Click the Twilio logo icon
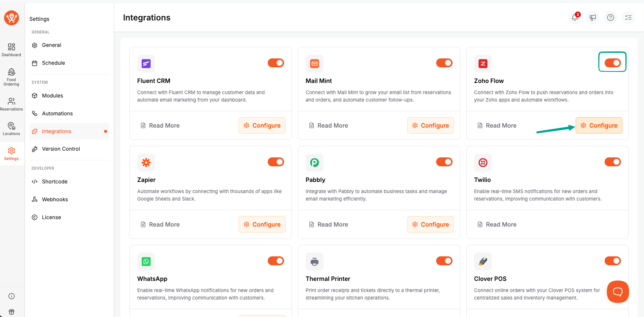The width and height of the screenshot is (644, 317). [483, 163]
